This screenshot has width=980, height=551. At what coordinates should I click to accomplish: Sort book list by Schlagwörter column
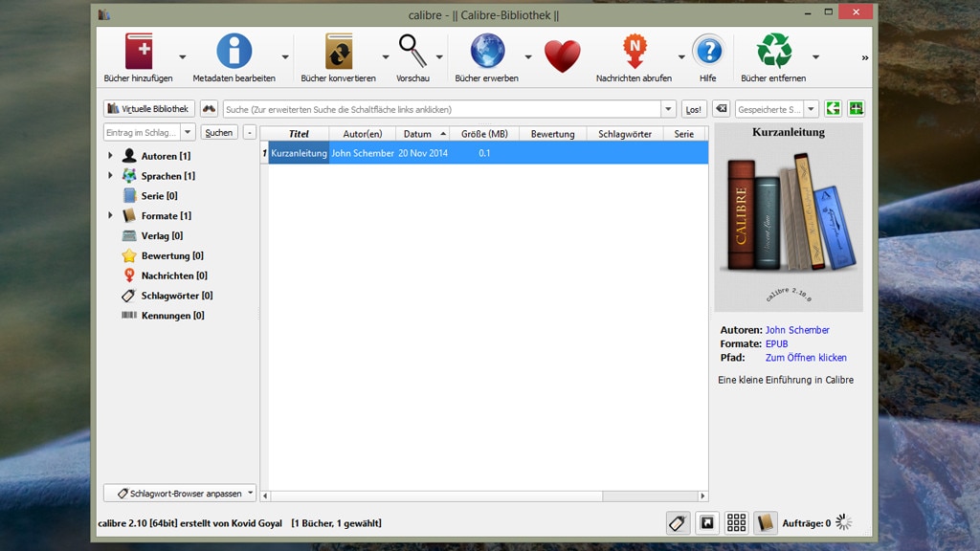[x=625, y=134]
